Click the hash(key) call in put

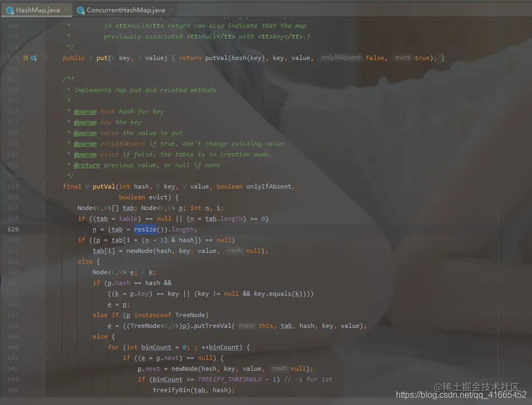pos(249,58)
